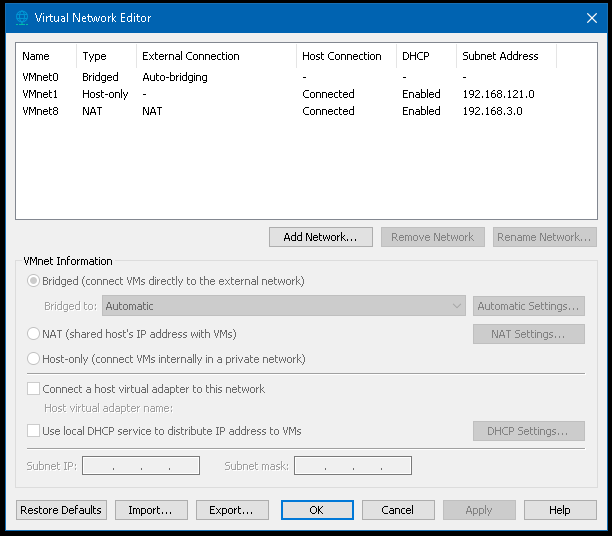Select the VMnet0 bridged network row

pos(40,76)
